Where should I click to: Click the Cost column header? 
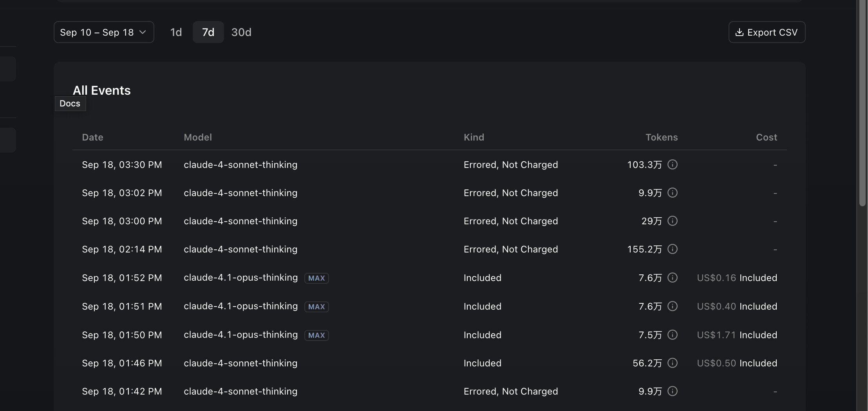point(767,137)
